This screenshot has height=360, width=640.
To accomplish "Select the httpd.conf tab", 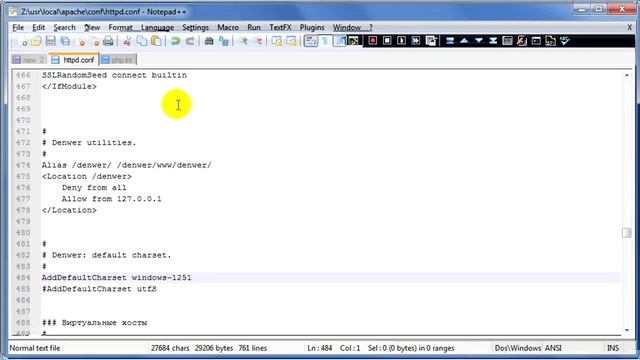I will [73, 60].
